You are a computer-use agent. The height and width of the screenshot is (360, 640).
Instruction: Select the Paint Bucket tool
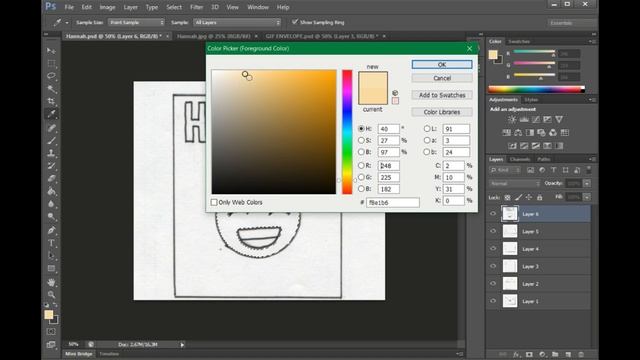tap(51, 191)
